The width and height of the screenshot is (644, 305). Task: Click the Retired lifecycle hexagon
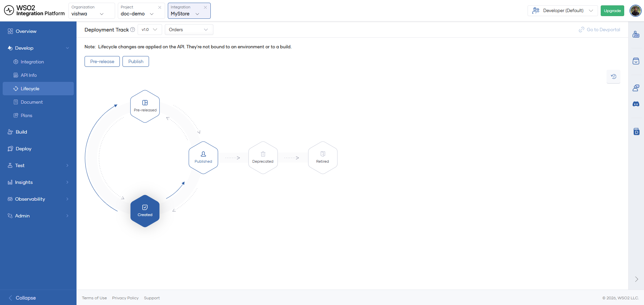323,158
